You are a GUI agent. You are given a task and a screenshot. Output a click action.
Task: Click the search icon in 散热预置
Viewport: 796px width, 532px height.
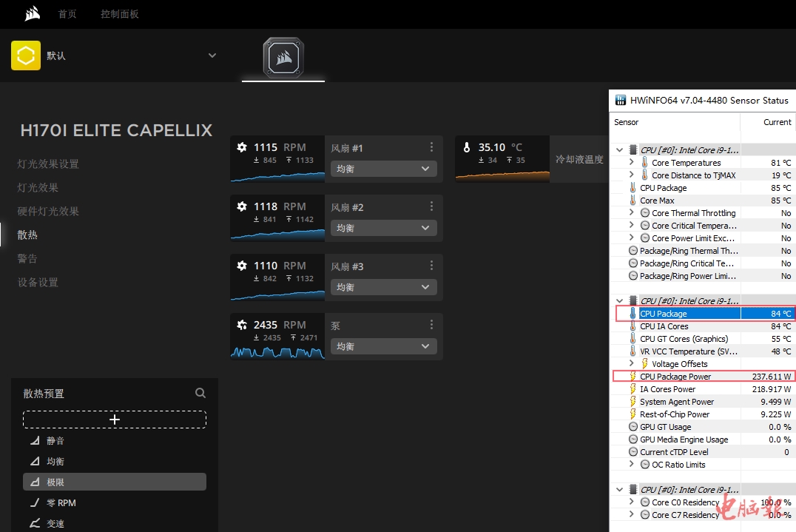point(200,394)
